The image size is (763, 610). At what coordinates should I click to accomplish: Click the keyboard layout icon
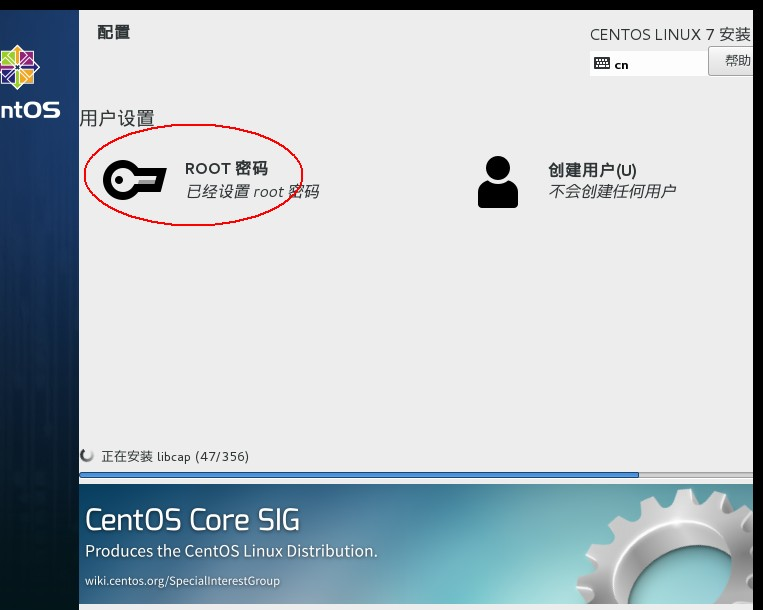(x=602, y=64)
